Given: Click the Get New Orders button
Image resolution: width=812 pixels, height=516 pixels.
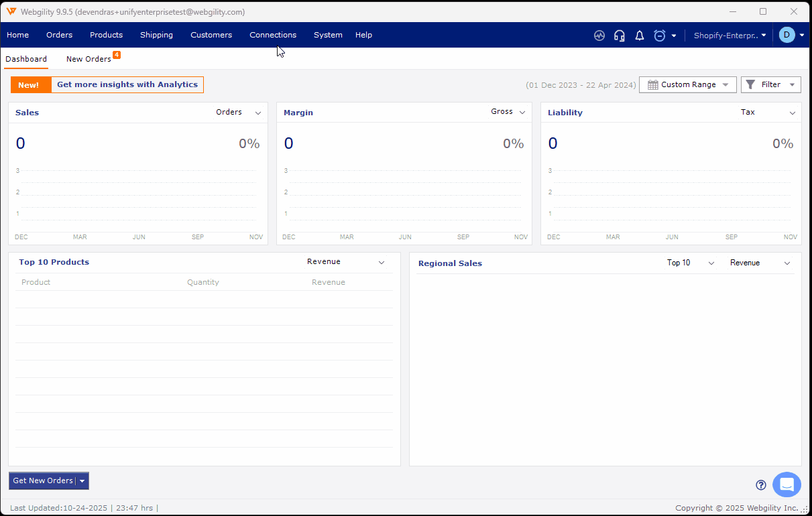Looking at the screenshot, I should [x=43, y=480].
